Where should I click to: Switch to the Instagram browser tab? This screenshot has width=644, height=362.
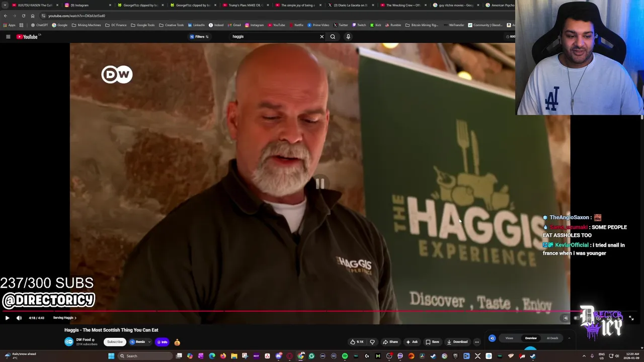87,5
